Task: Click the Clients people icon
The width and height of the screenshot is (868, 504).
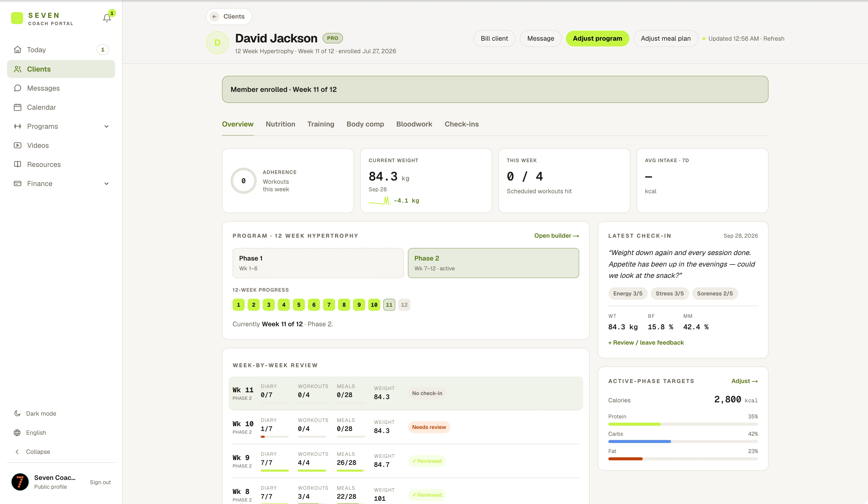Action: pyautogui.click(x=18, y=69)
